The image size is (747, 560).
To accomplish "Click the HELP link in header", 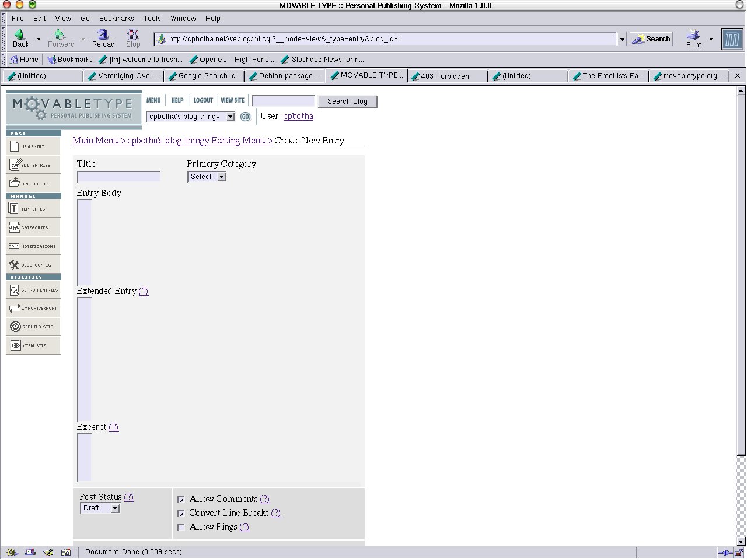I will pyautogui.click(x=177, y=100).
